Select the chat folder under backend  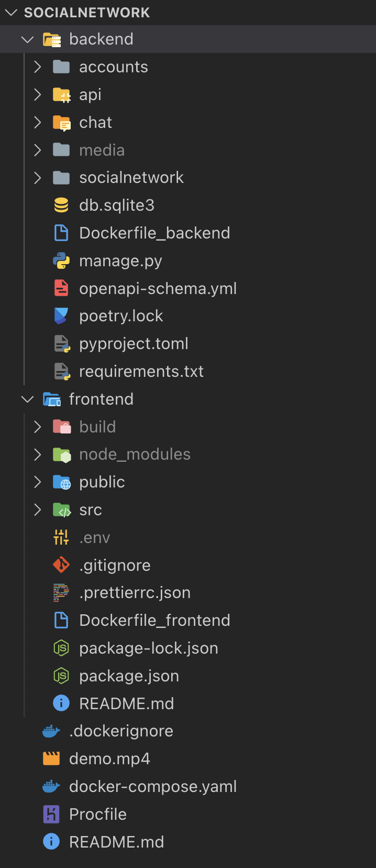[x=95, y=122]
